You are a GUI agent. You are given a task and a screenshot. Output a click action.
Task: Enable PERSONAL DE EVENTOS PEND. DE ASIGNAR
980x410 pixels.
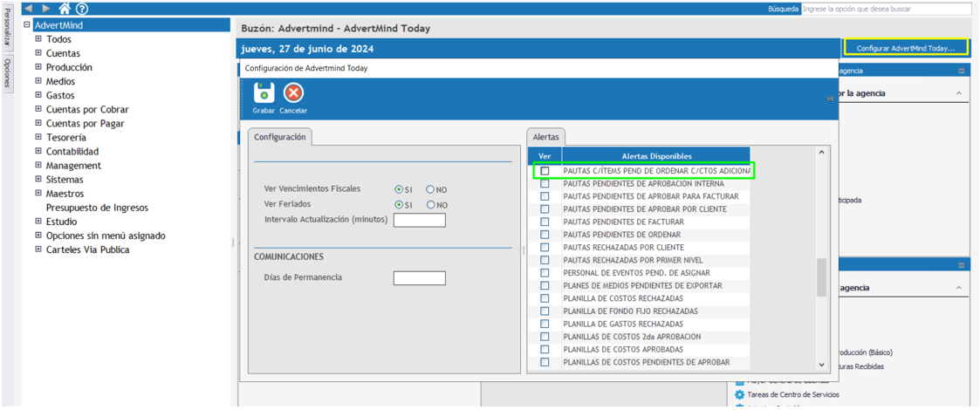coord(545,273)
